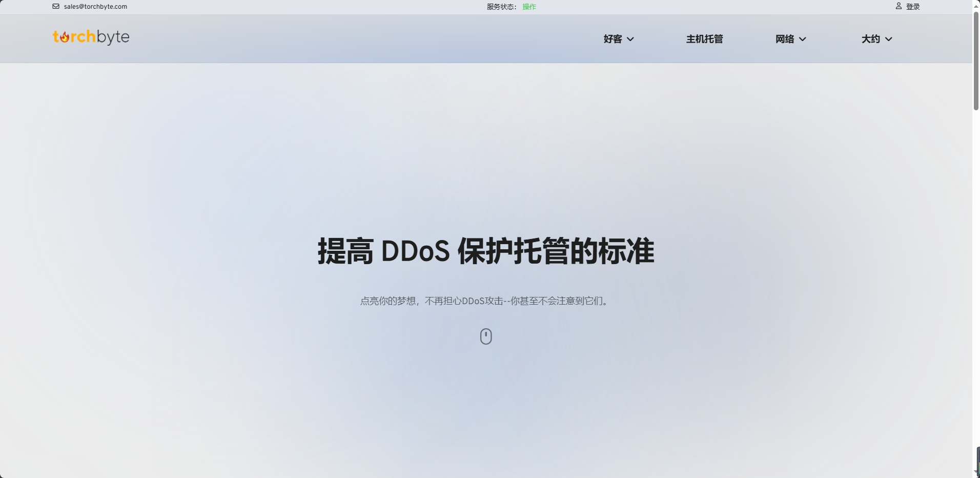Click the hero heading 提高 DDoS 保护托管的标准
Image resolution: width=980 pixels, height=478 pixels.
point(485,251)
